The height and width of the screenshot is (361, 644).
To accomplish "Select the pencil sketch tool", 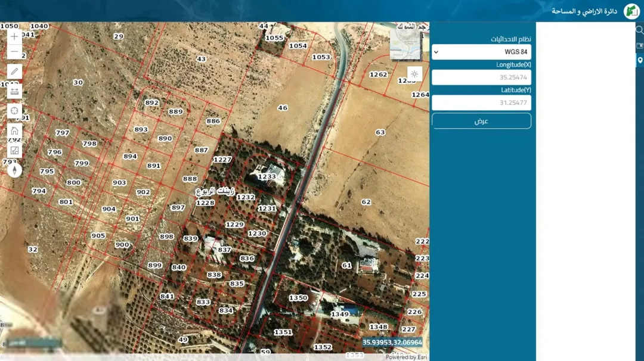I will (x=14, y=71).
